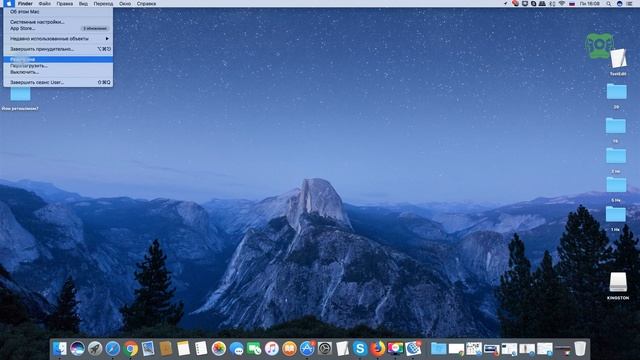Screen dimensions: 640x360
Task: Open FaceTime green icon in Dock
Action: click(254, 349)
